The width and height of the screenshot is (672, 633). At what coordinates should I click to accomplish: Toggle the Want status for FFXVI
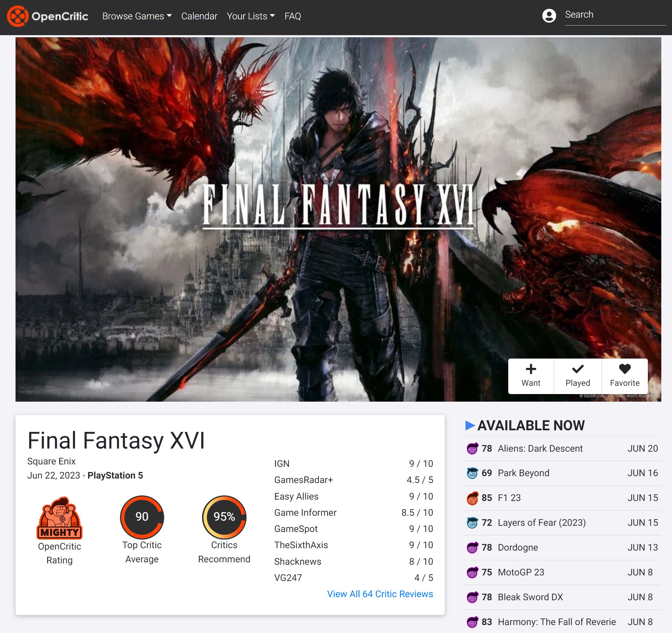[x=531, y=375]
